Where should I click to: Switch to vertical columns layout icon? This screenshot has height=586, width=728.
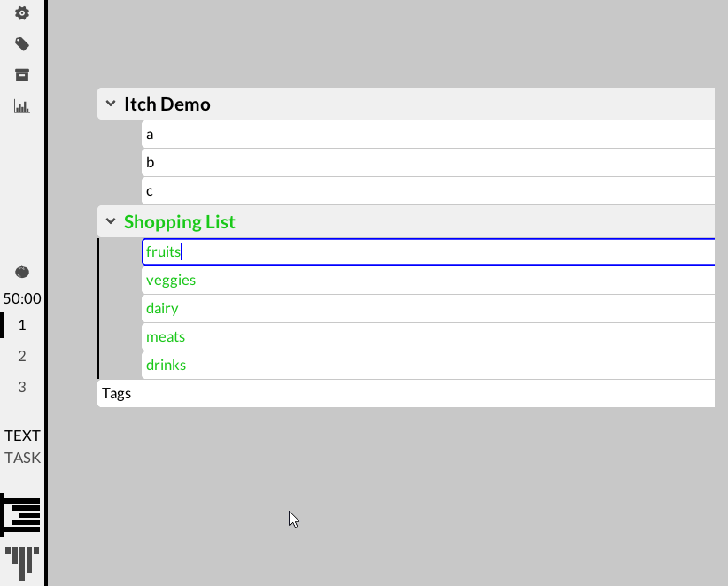[22, 562]
